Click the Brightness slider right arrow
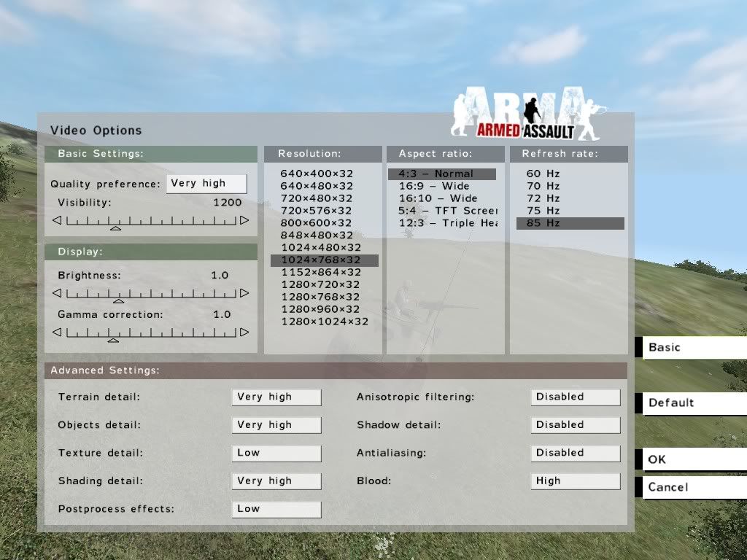This screenshot has height=560, width=747. [244, 293]
